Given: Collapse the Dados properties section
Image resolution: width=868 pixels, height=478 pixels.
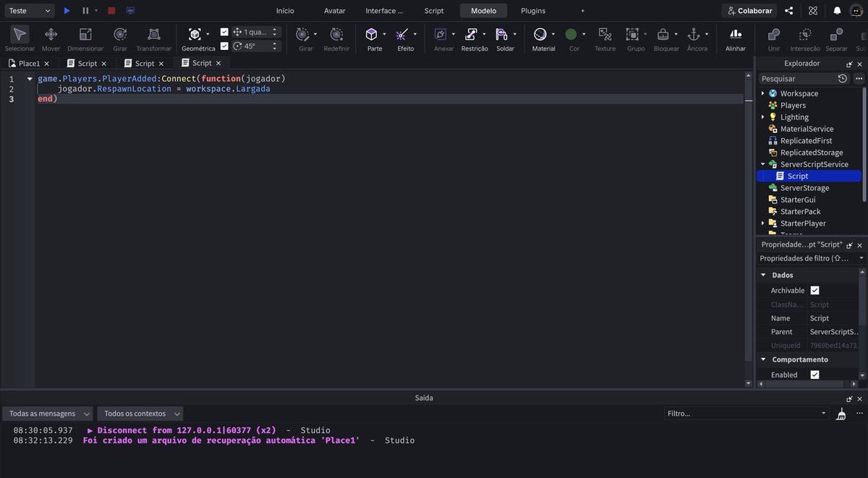Looking at the screenshot, I should click(763, 275).
